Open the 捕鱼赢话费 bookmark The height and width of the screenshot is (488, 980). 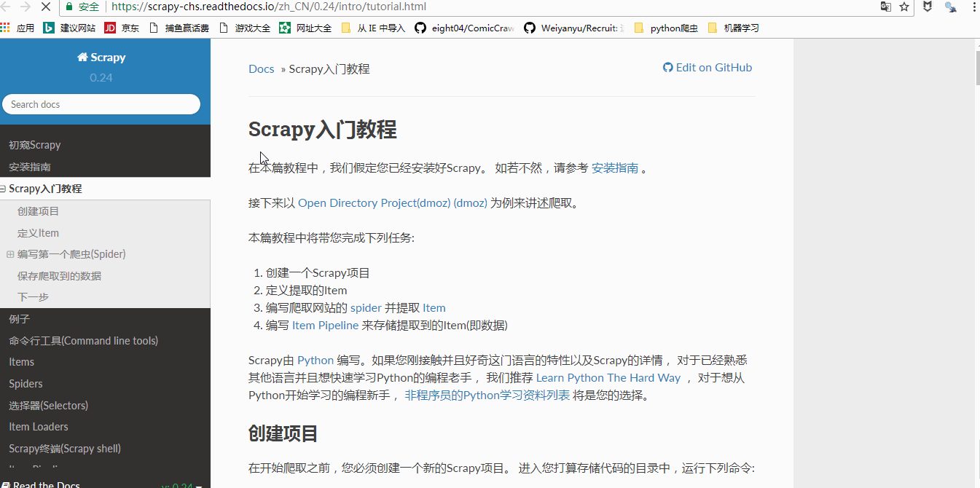tap(179, 28)
